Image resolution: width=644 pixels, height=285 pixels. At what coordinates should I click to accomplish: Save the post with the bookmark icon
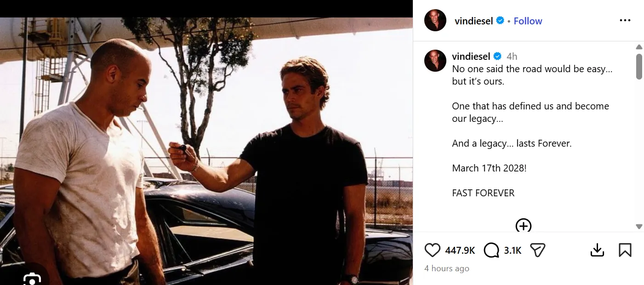[625, 250]
